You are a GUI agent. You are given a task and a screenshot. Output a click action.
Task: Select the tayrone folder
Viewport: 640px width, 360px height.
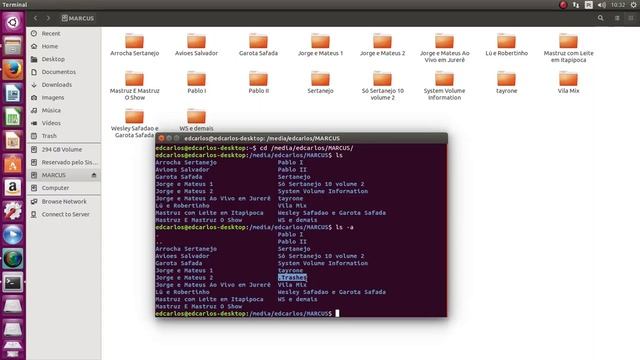(507, 82)
